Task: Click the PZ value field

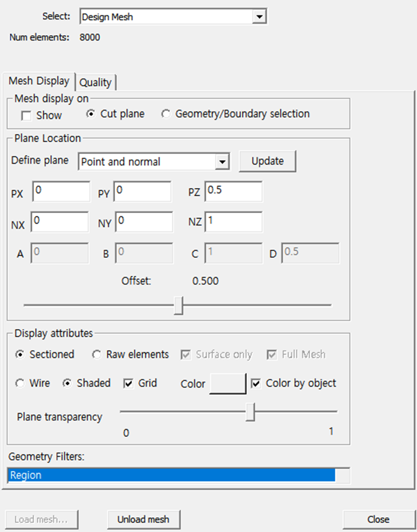Action: tap(233, 191)
